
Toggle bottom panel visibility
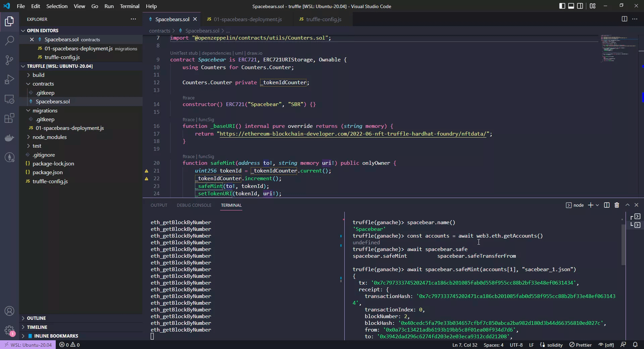click(x=571, y=6)
